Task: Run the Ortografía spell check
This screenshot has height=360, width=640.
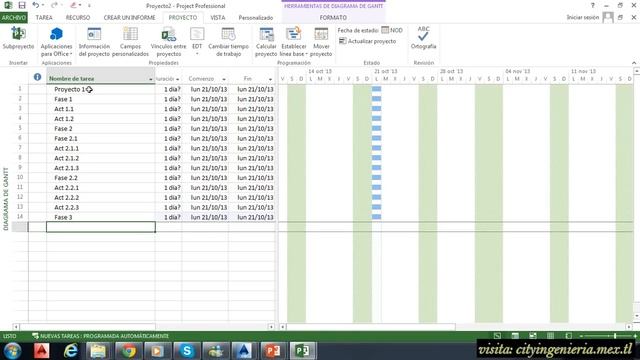Action: (423, 38)
